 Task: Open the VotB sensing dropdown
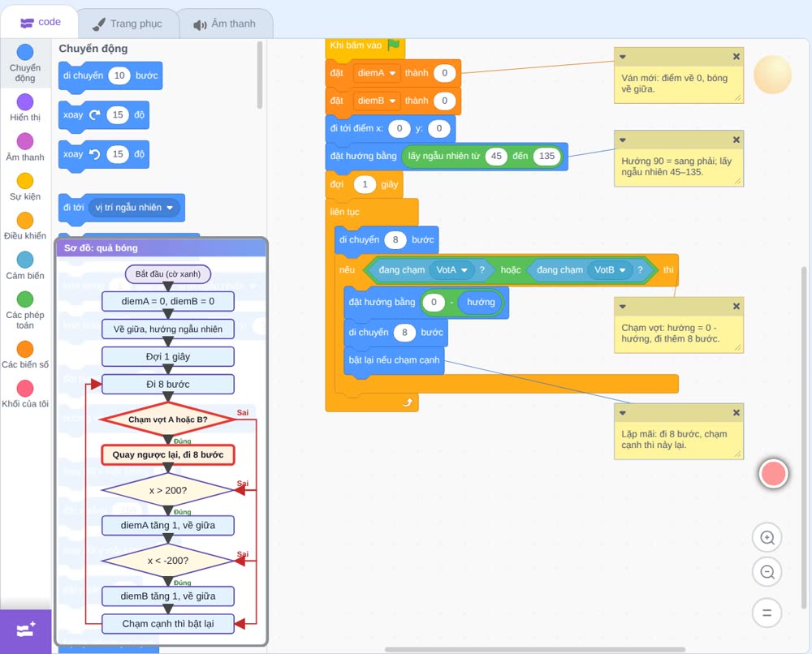(610, 270)
